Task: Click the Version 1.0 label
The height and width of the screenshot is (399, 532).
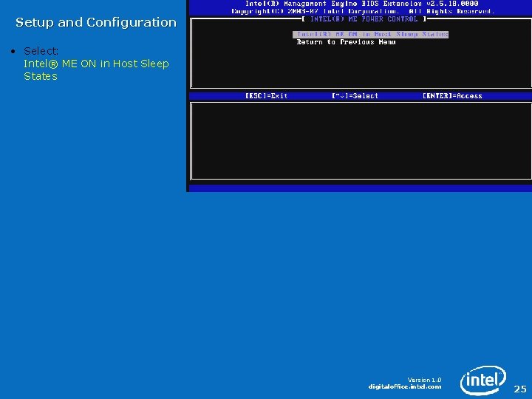Action: tap(424, 380)
